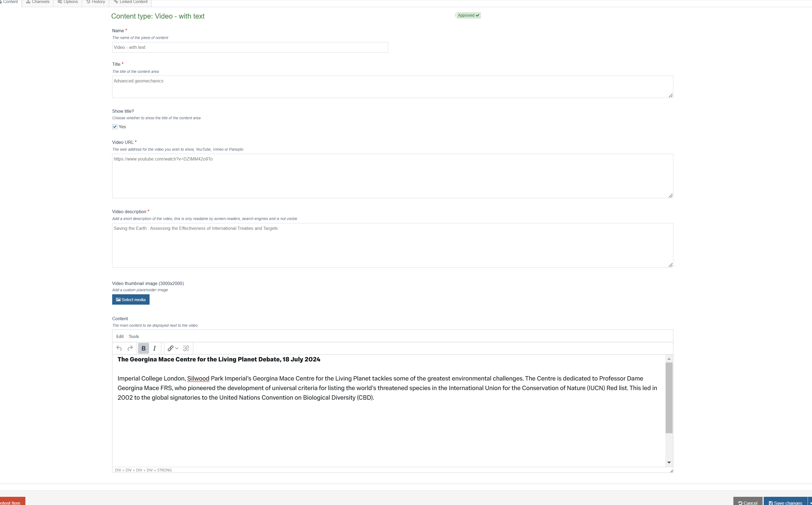Click the Redo icon in editor toolbar
The width and height of the screenshot is (812, 505).
[130, 348]
